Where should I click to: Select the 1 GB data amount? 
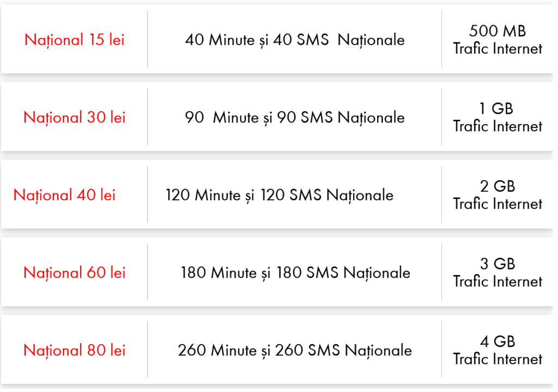(498, 109)
